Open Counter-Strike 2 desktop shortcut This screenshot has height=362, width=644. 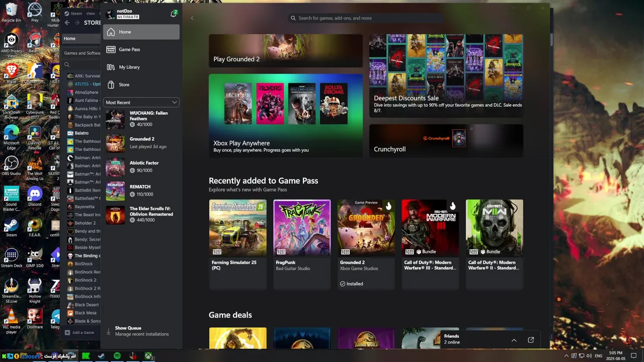point(35,73)
